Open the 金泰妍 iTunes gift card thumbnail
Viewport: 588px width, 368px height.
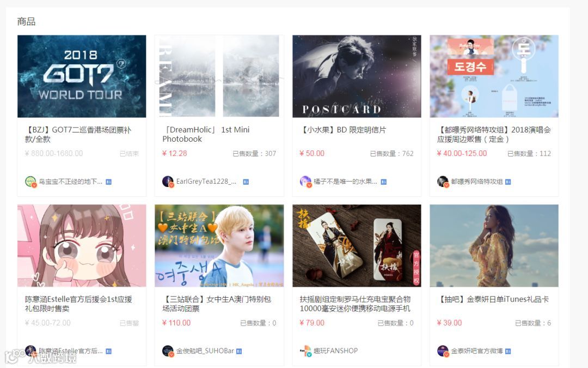[494, 245]
